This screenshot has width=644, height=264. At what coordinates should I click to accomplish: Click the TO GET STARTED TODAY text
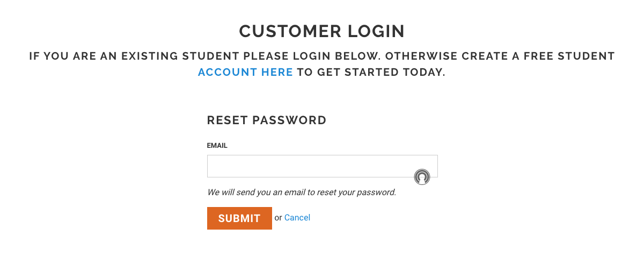tap(371, 72)
